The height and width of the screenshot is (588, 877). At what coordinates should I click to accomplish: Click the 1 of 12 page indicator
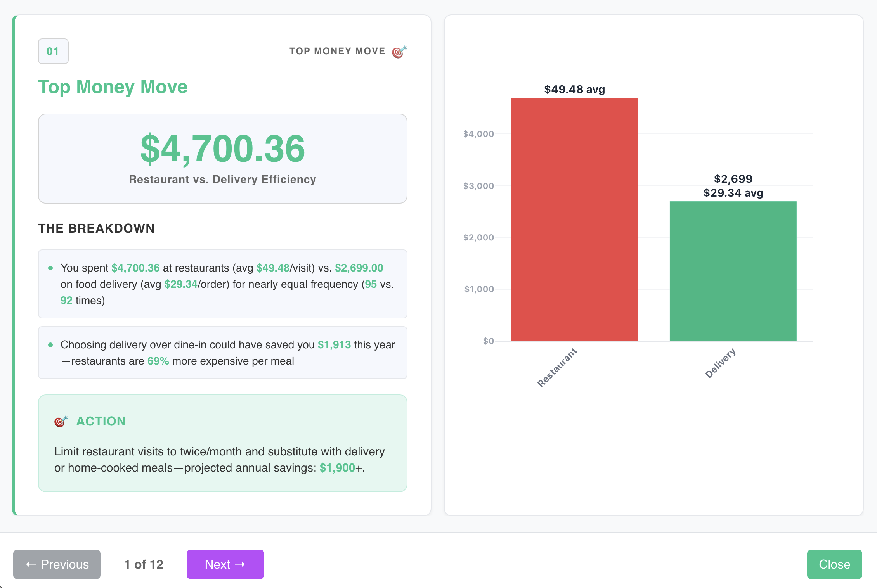[144, 564]
